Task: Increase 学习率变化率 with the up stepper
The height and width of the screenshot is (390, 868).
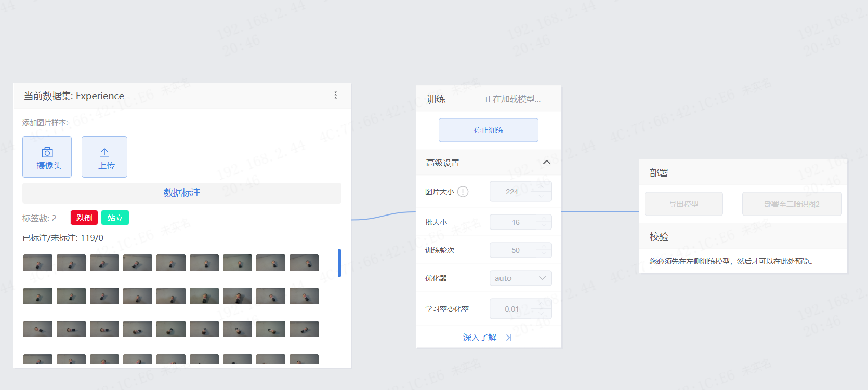Action: pos(542,304)
